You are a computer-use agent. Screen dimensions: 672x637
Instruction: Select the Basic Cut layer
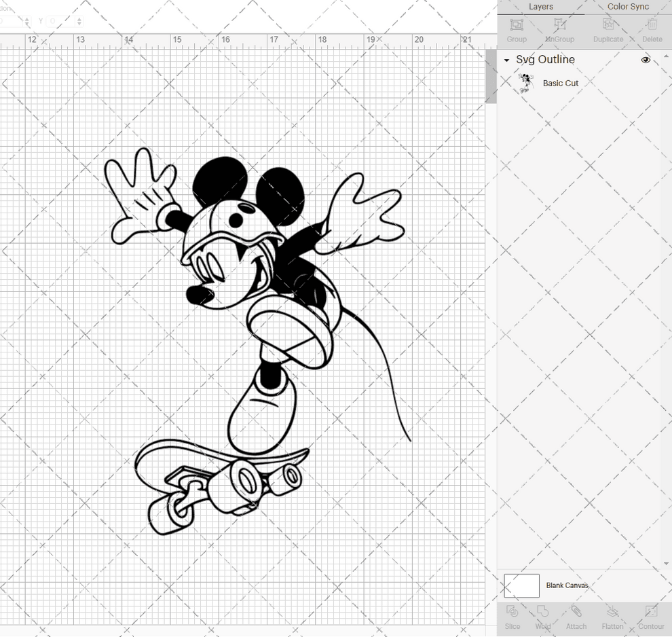561,83
